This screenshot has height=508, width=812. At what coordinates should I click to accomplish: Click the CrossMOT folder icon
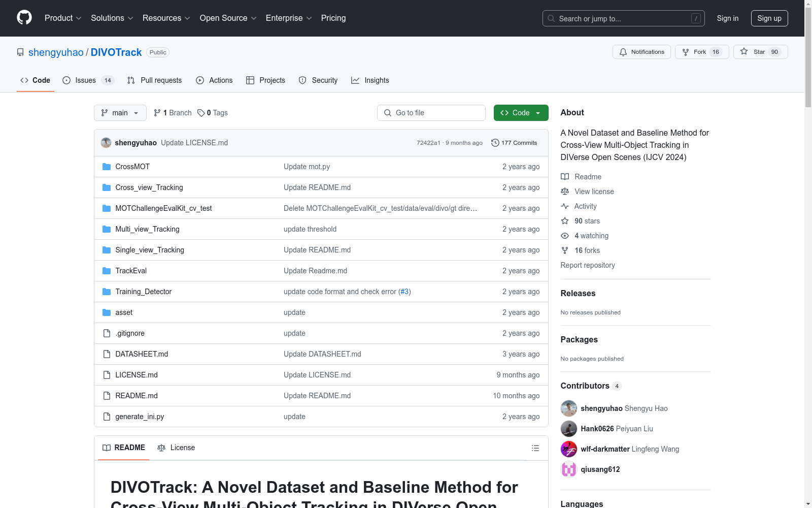pyautogui.click(x=107, y=167)
